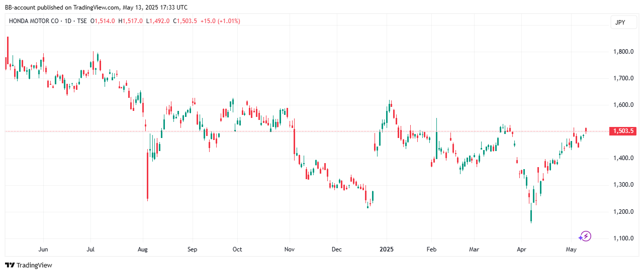Click the purple lightning flash icon
The height and width of the screenshot is (274, 644).
(585, 236)
